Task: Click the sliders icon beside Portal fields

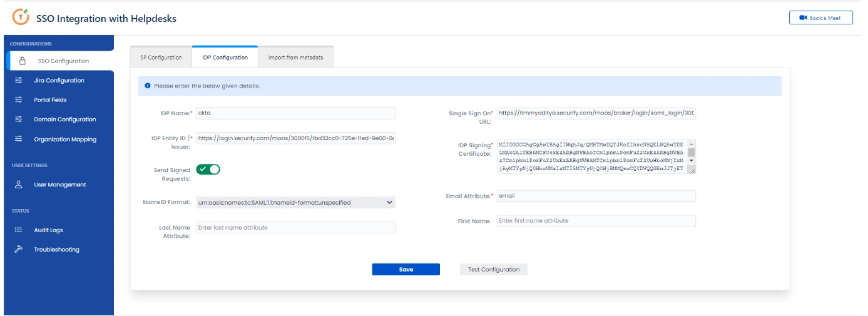Action: (19, 99)
